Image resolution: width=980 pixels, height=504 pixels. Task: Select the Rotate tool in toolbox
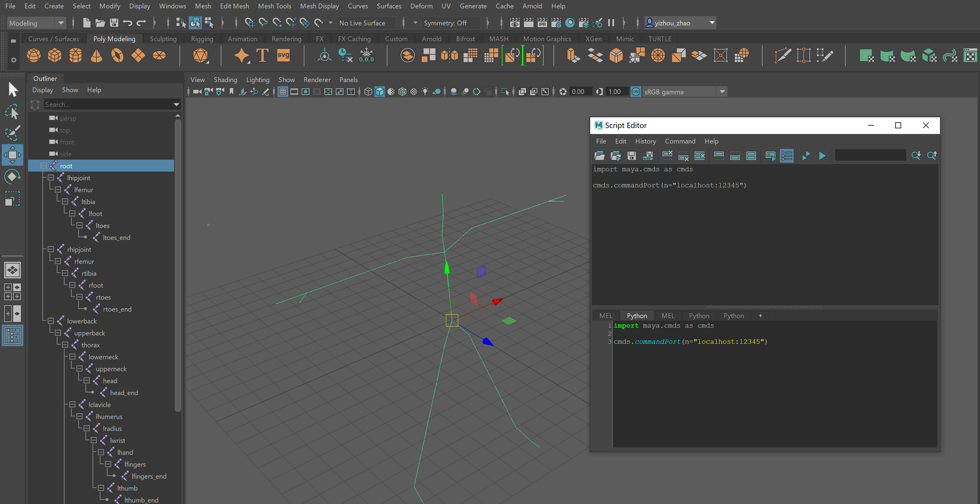[13, 177]
